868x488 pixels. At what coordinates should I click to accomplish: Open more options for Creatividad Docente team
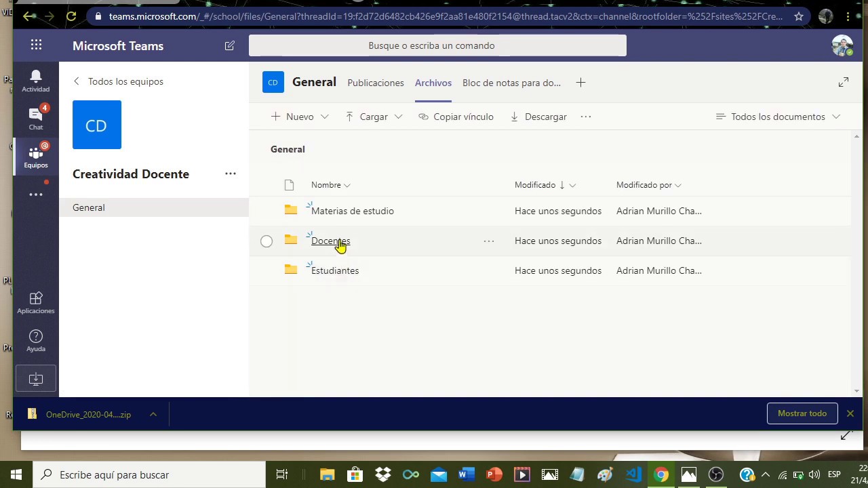coord(231,174)
